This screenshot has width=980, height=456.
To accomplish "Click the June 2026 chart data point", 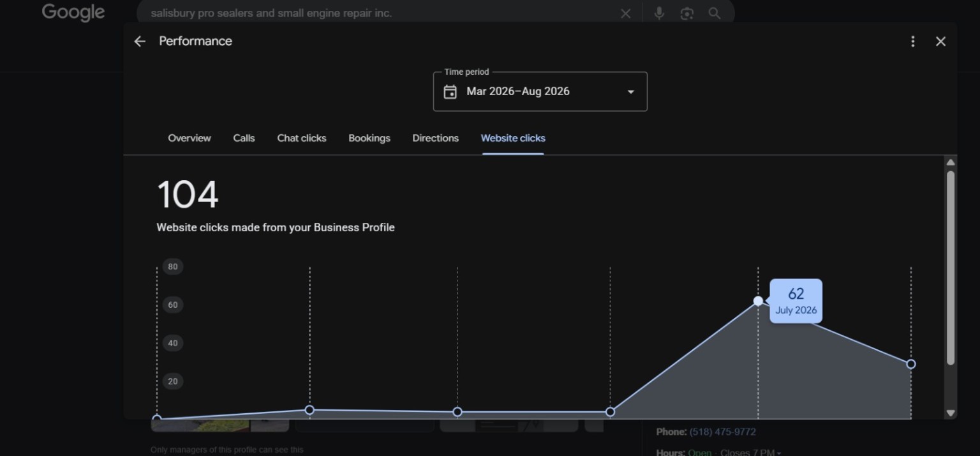I will pyautogui.click(x=610, y=412).
